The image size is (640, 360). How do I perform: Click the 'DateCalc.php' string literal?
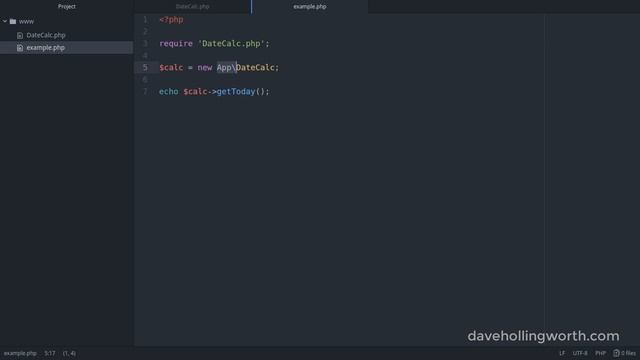231,43
